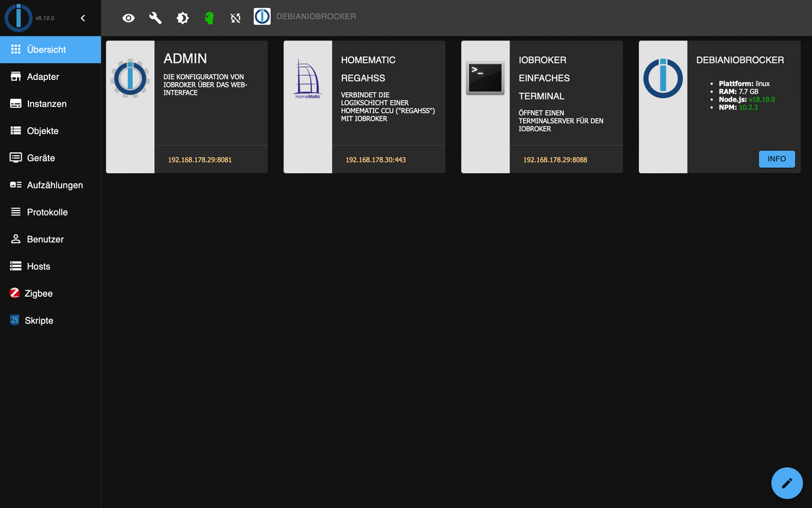Click the JS Skripte icon

click(15, 320)
